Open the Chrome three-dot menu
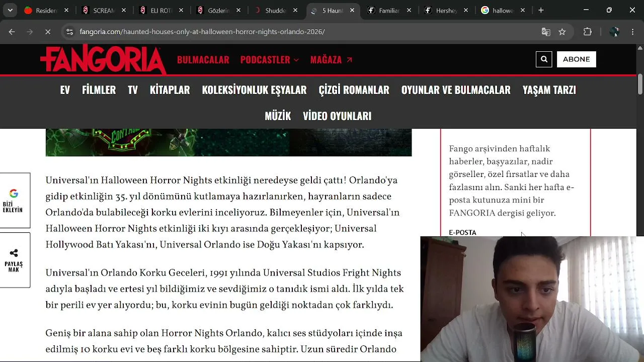This screenshot has height=362, width=644. [632, 32]
